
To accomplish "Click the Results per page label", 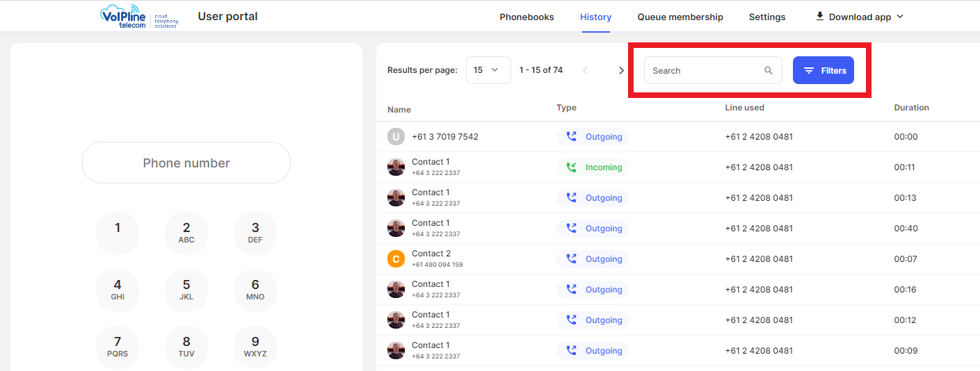I will (422, 70).
